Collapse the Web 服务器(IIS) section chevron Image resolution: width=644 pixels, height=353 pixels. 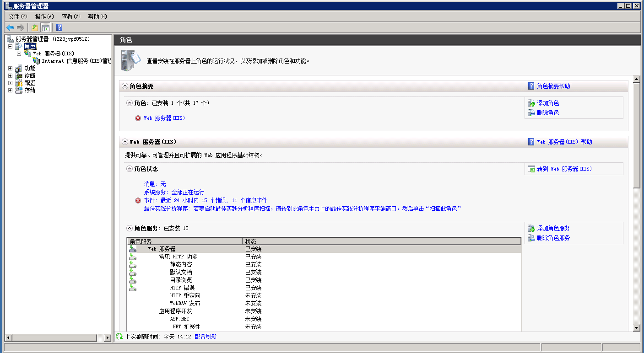tap(125, 142)
